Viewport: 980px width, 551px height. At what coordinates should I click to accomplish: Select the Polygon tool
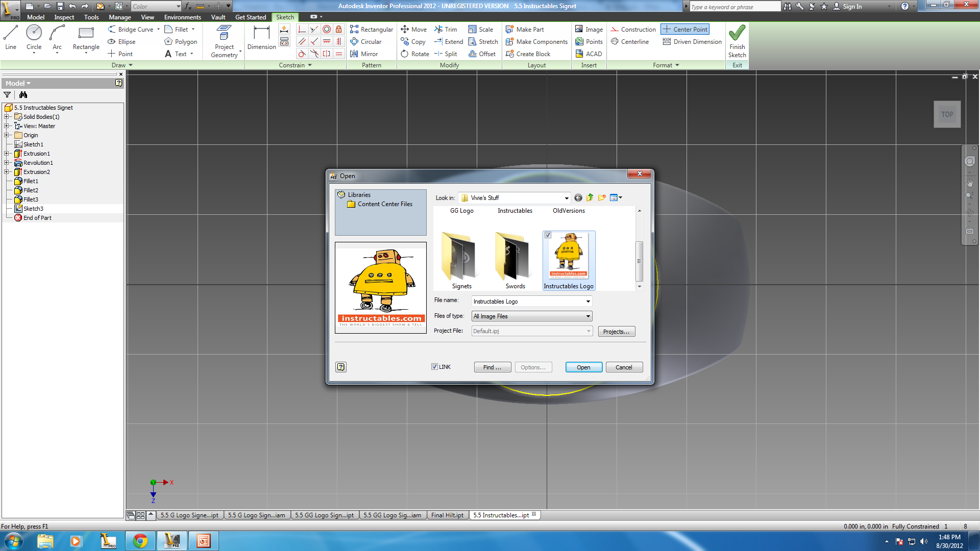click(181, 41)
